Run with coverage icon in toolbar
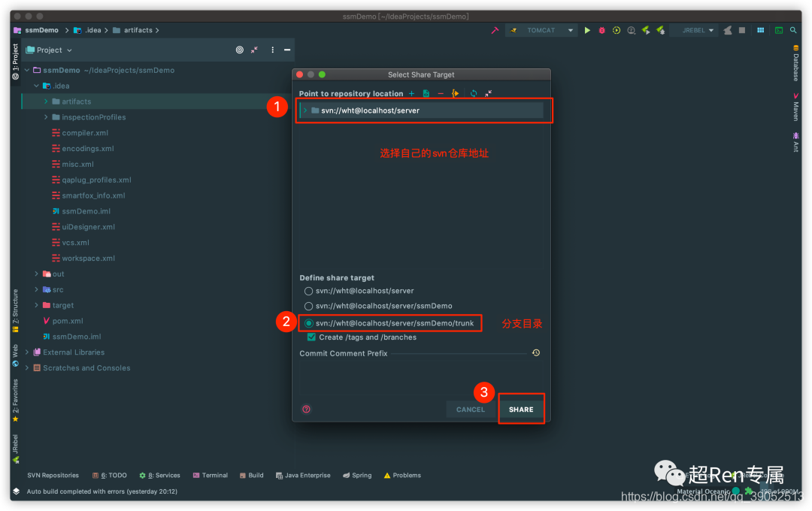This screenshot has height=511, width=812. 617,31
